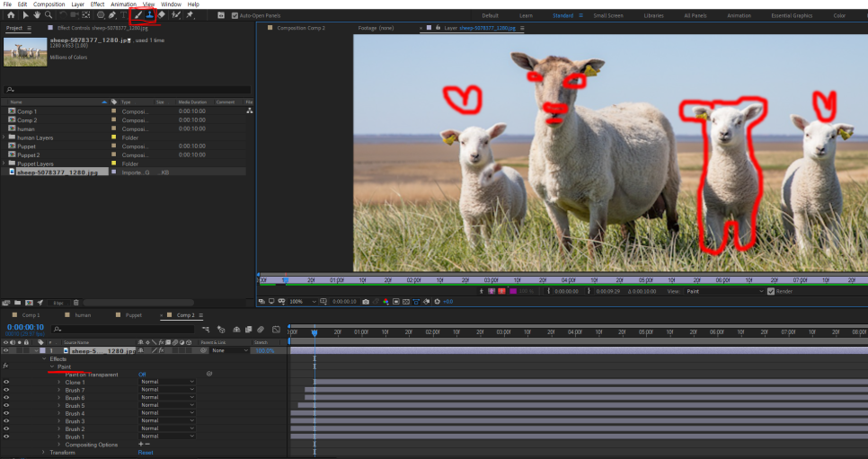Hide the Brush 5 stroke
Screen dimensions: 868x459
click(6, 405)
